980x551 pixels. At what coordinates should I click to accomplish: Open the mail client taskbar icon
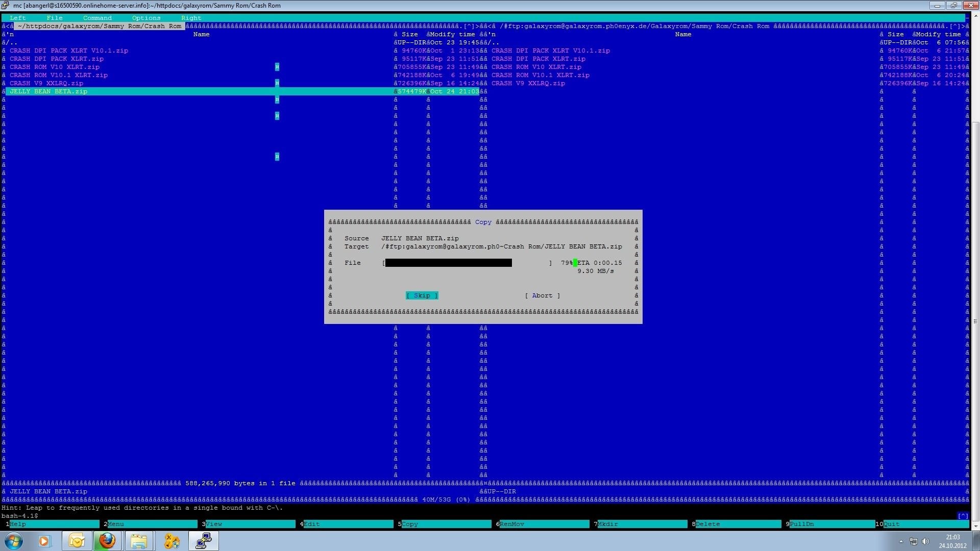[x=77, y=541]
